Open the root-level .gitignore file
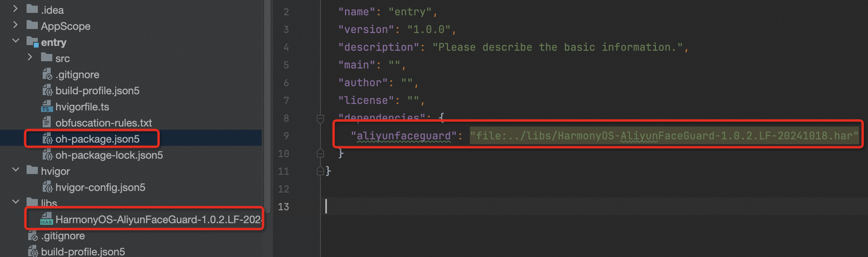The image size is (868, 257). click(63, 236)
